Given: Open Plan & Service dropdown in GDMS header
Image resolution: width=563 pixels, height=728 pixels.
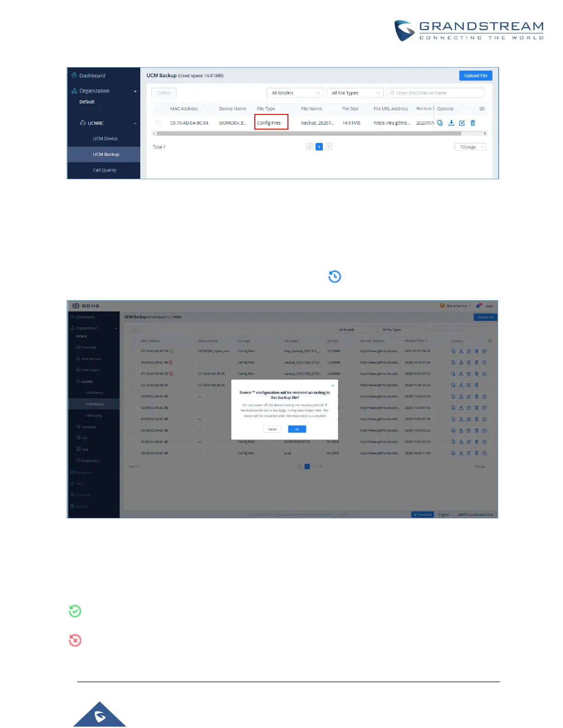Looking at the screenshot, I should [456, 306].
